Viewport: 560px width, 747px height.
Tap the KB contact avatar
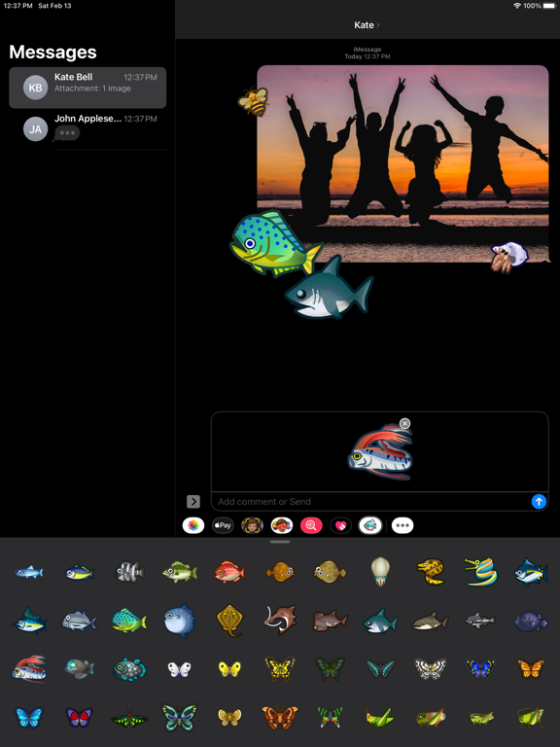tap(36, 88)
